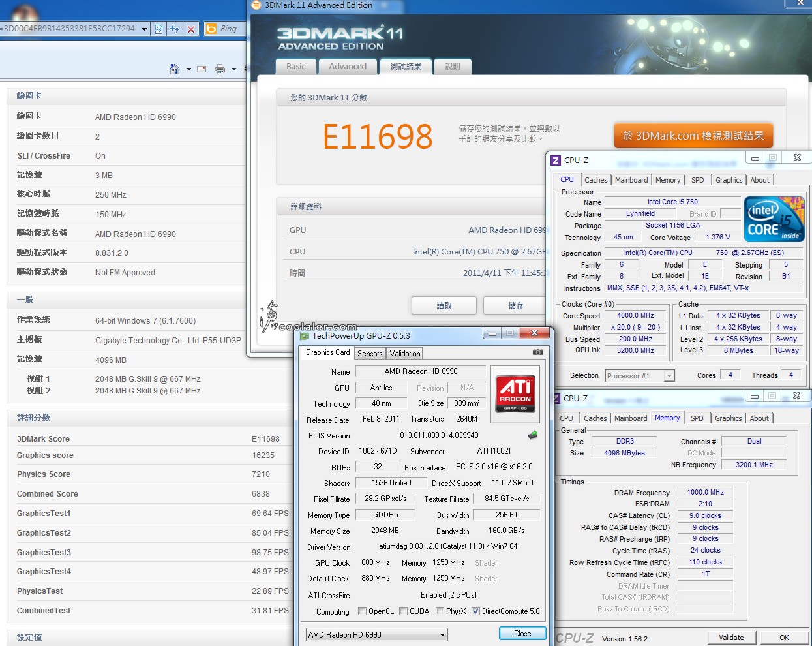Click Combined Score value 6838

point(261,494)
